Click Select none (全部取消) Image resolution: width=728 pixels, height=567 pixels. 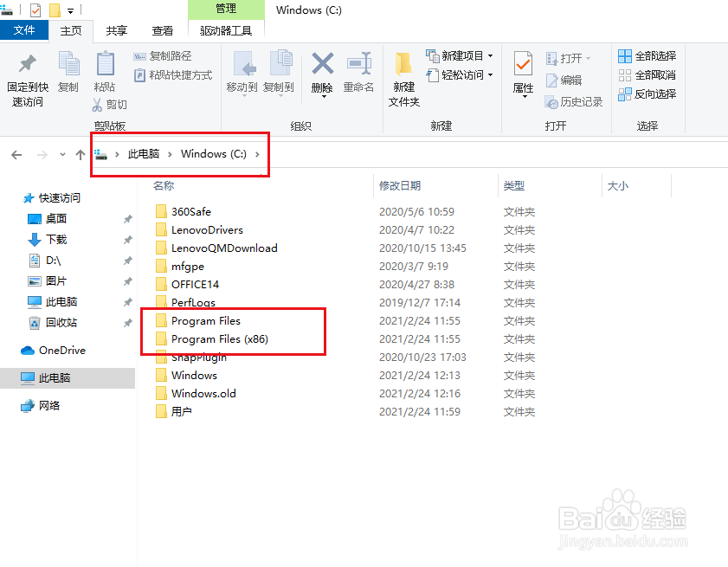click(647, 75)
